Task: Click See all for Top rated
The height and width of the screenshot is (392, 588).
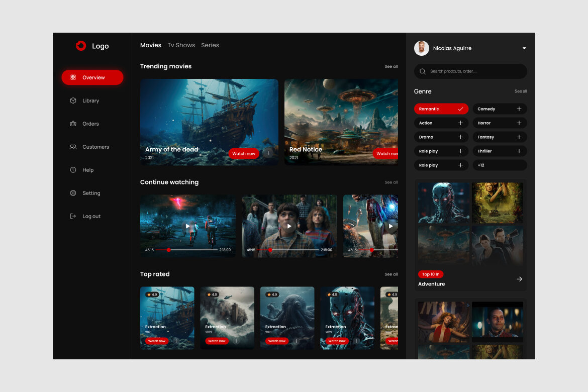Action: 391,274
